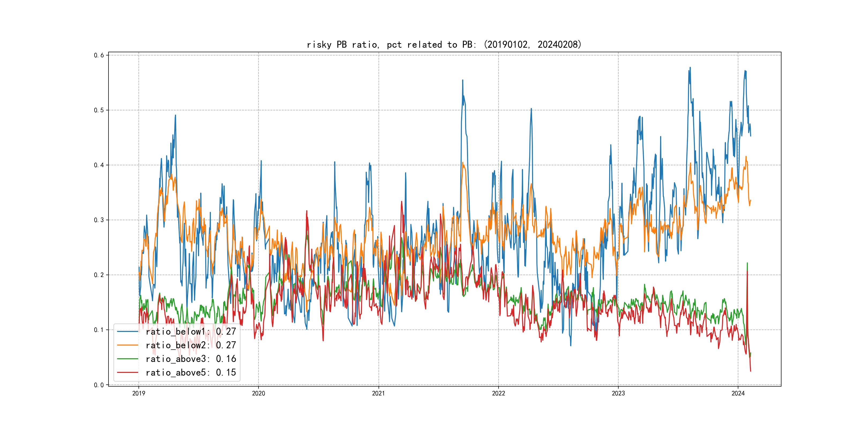Click the ratio_below1: 0.27 legend label

coord(191,332)
